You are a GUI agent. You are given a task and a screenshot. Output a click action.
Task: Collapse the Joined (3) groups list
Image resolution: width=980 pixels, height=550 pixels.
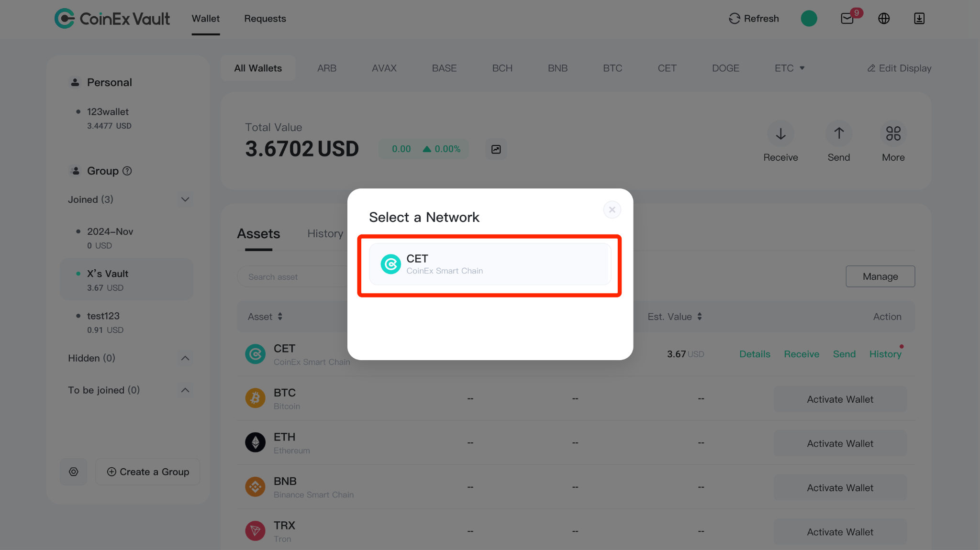point(185,199)
